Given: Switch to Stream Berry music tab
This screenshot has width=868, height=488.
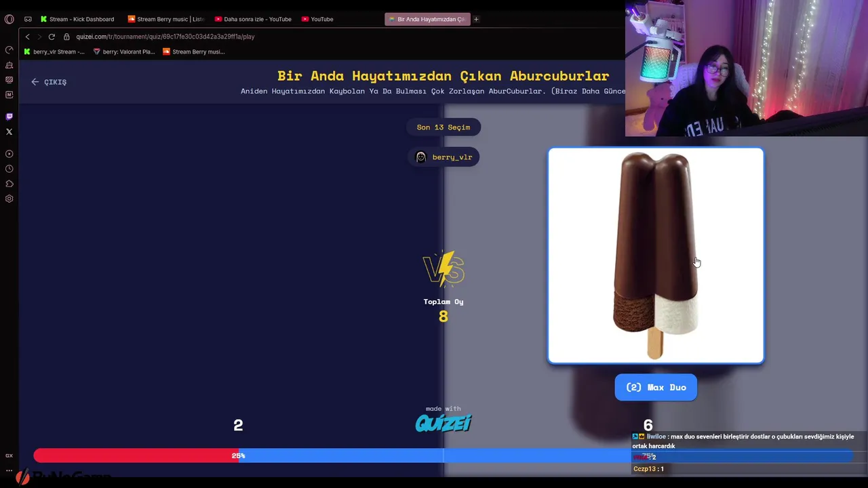Looking at the screenshot, I should pos(166,19).
